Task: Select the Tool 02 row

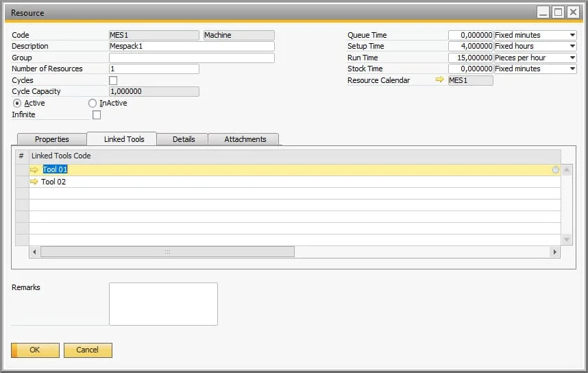Action: point(295,182)
